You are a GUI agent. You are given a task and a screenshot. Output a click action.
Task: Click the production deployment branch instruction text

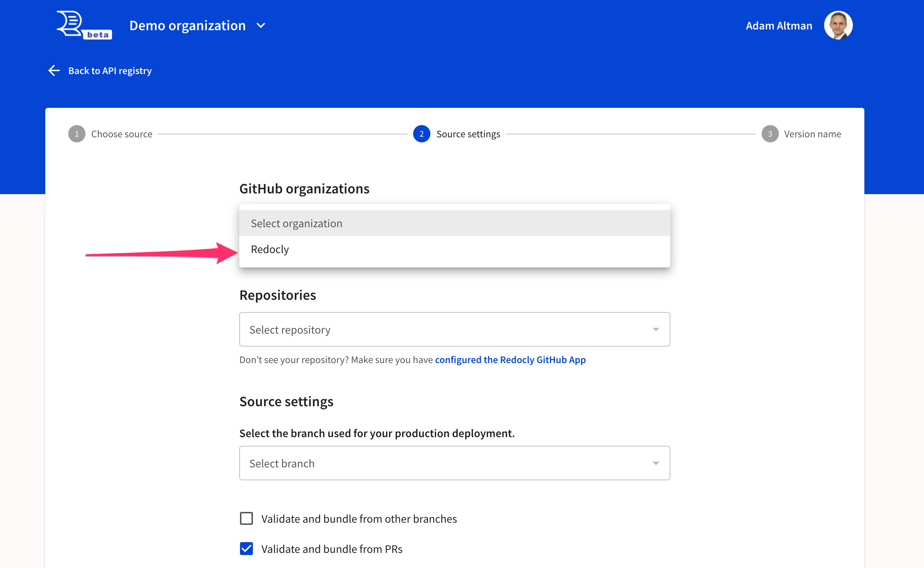(377, 433)
